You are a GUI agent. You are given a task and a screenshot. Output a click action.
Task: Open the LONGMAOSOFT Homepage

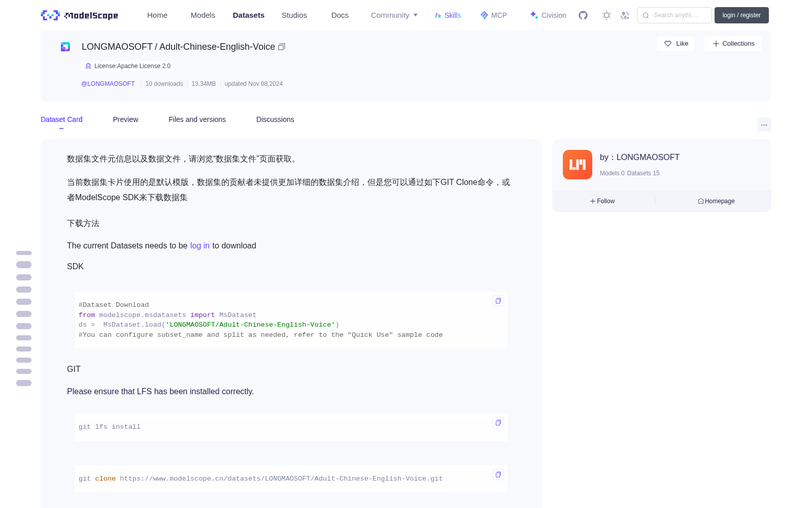tap(716, 201)
